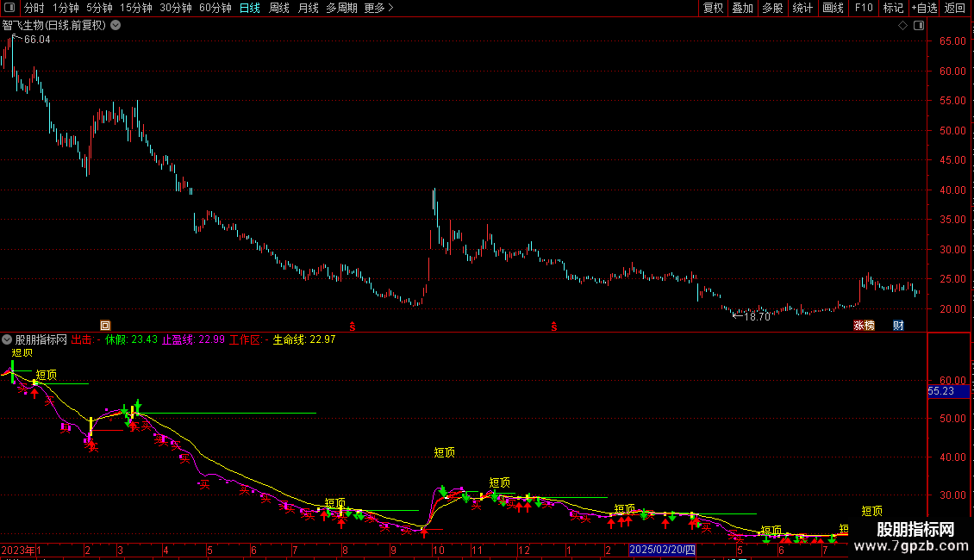Viewport: 974px width, 560px height.
Task: Click the 2025/02/20/四 date marker
Action: [x=662, y=550]
